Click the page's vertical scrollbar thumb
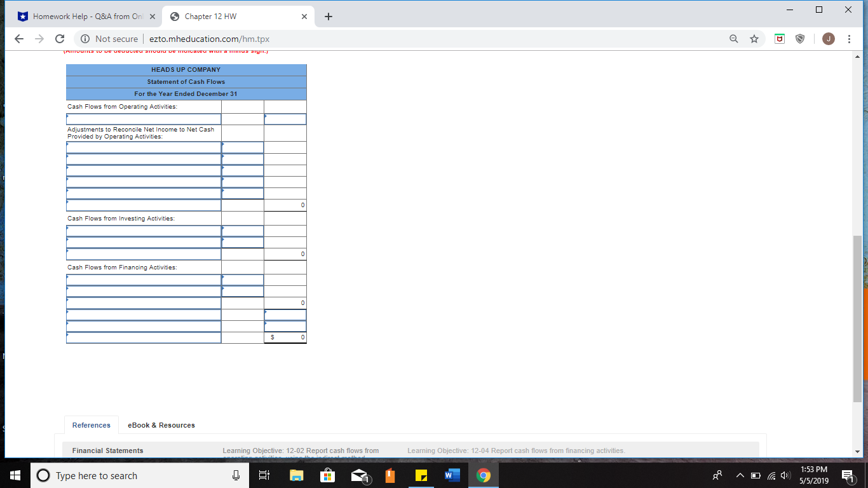The height and width of the screenshot is (488, 868). coord(857,318)
